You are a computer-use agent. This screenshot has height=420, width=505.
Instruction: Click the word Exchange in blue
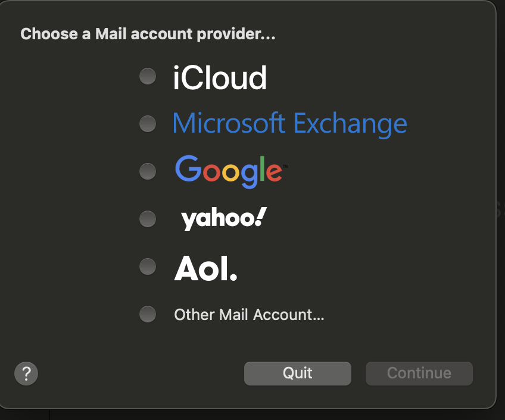pyautogui.click(x=350, y=124)
